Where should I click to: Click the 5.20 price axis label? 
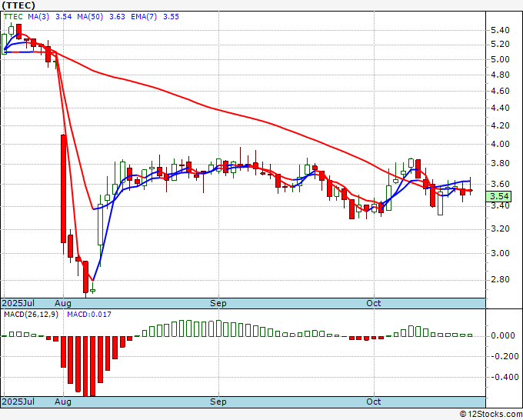point(500,45)
